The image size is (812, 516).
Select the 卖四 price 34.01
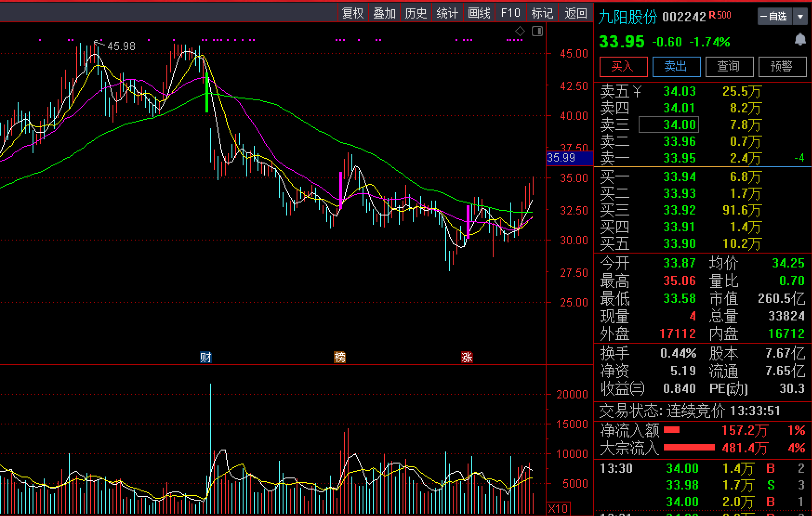point(680,108)
